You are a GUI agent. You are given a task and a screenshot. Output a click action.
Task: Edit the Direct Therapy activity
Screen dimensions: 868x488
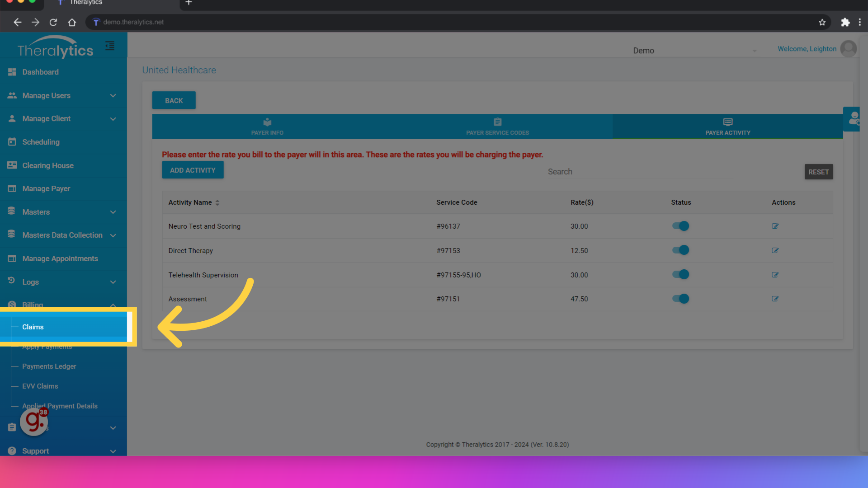775,250
